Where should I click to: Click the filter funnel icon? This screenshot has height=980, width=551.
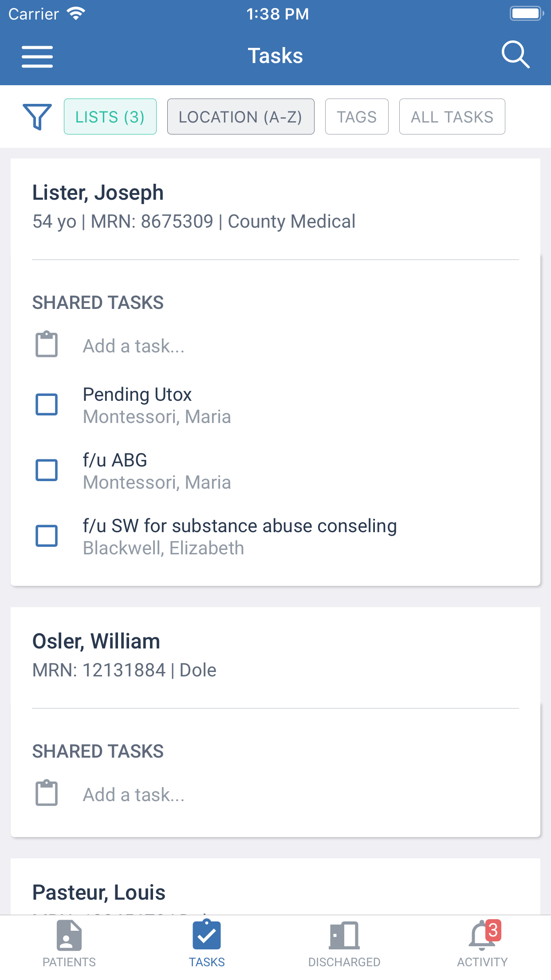click(x=38, y=117)
